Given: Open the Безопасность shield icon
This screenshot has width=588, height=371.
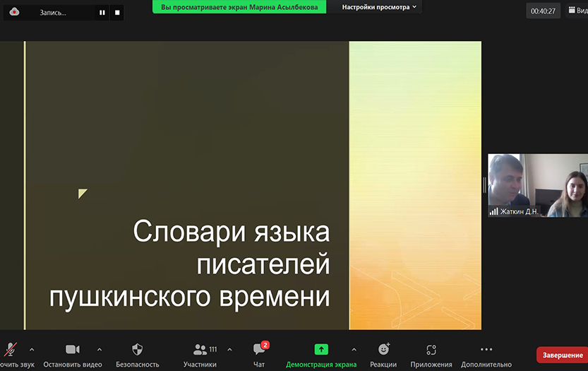Looking at the screenshot, I should [137, 350].
